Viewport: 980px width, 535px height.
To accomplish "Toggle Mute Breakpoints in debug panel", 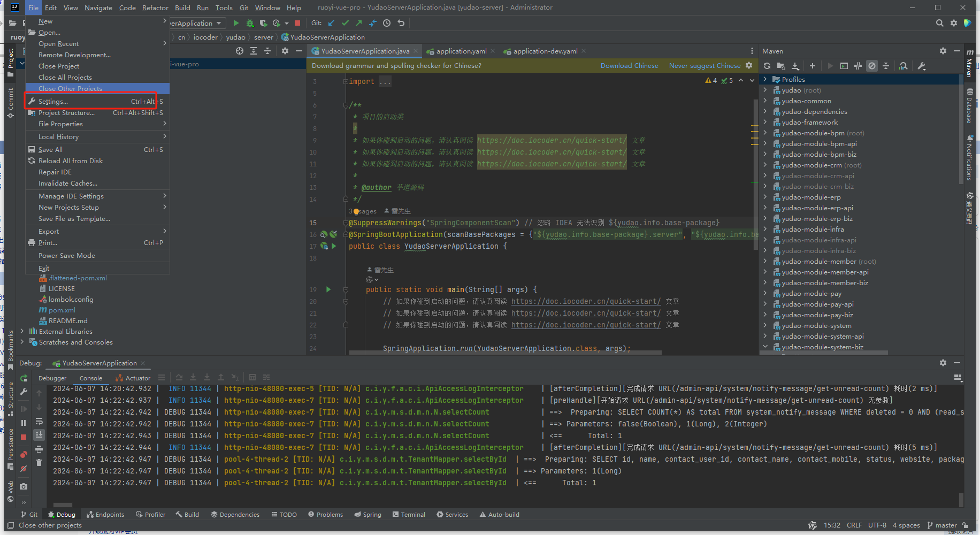I will (24, 469).
